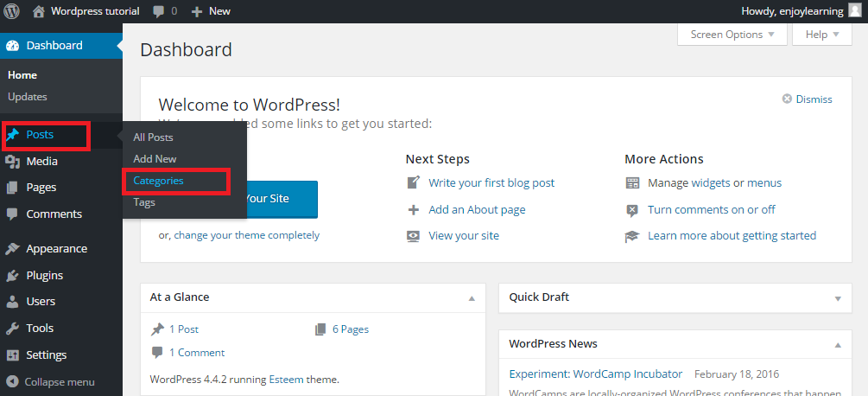The width and height of the screenshot is (868, 396).
Task: Click Howdy, enjoylearning account text
Action: click(792, 11)
